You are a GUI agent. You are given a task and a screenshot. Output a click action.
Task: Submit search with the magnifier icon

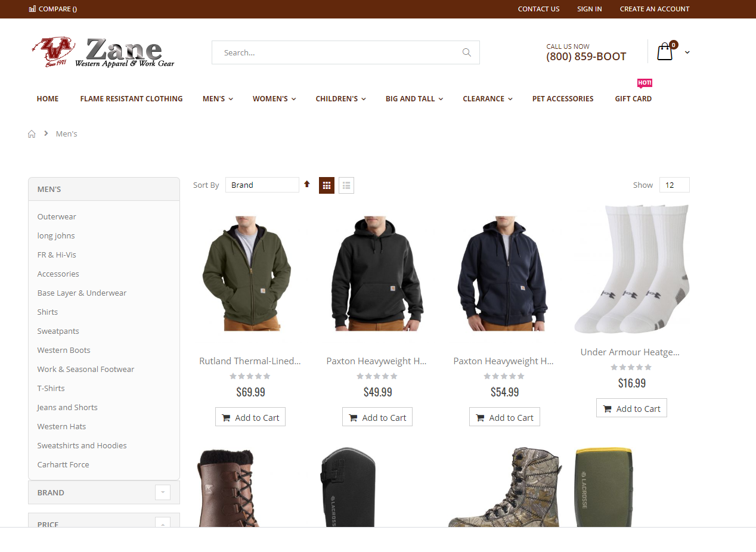466,52
